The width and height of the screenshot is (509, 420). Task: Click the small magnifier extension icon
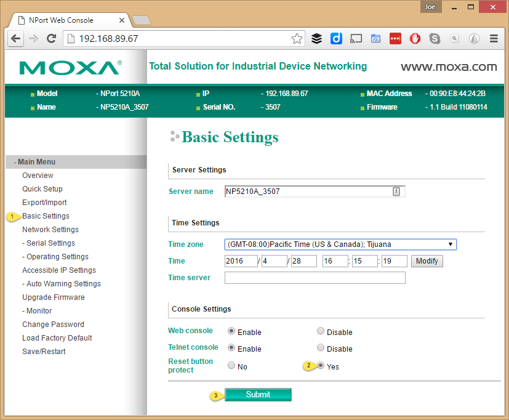(454, 39)
